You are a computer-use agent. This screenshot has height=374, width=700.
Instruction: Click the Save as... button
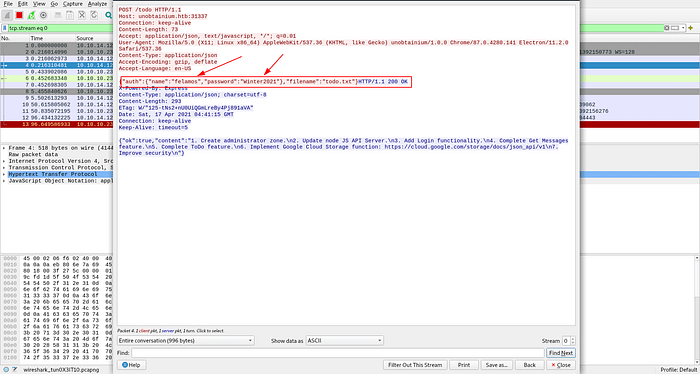click(x=496, y=365)
